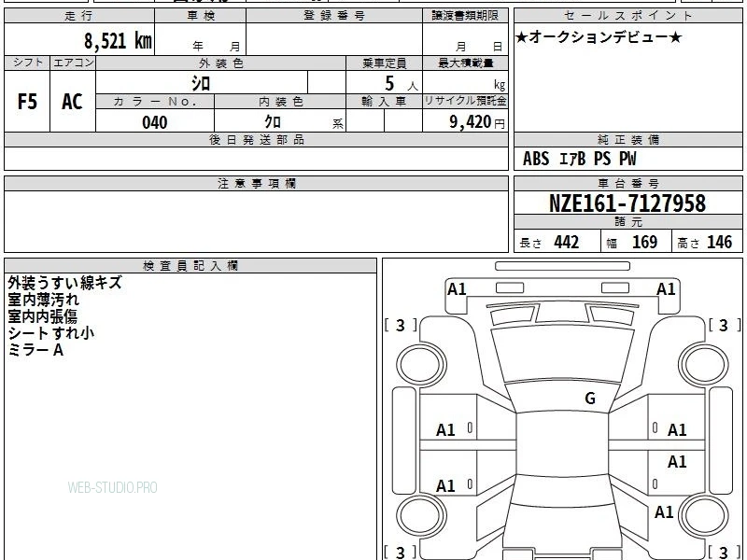Click the A1 mark on the left front door
The height and width of the screenshot is (560, 747).
tap(446, 430)
